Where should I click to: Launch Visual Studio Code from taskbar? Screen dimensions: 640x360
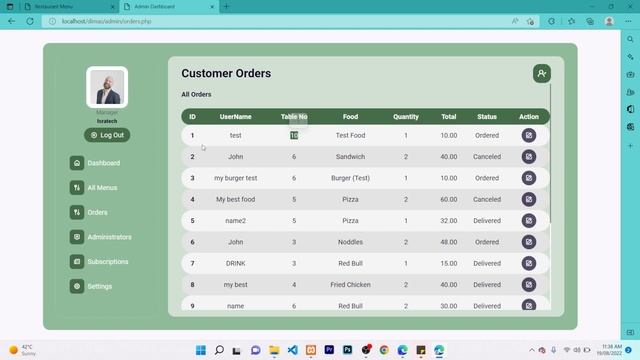[x=293, y=350]
